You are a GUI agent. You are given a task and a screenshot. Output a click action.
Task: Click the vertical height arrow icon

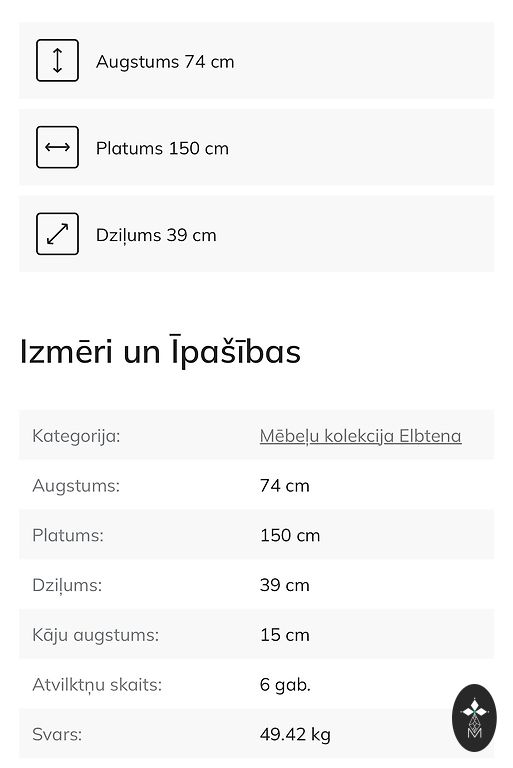57,60
